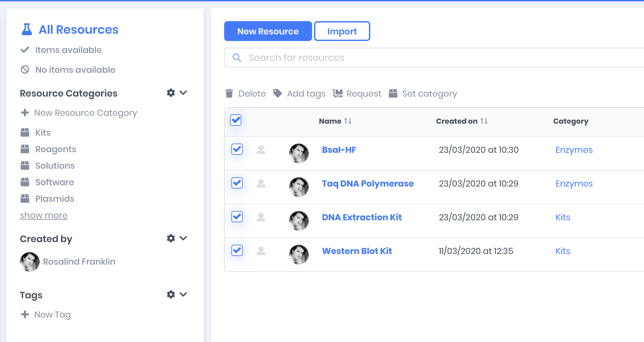
Task: Open Resource Categories settings gear
Action: point(171,93)
